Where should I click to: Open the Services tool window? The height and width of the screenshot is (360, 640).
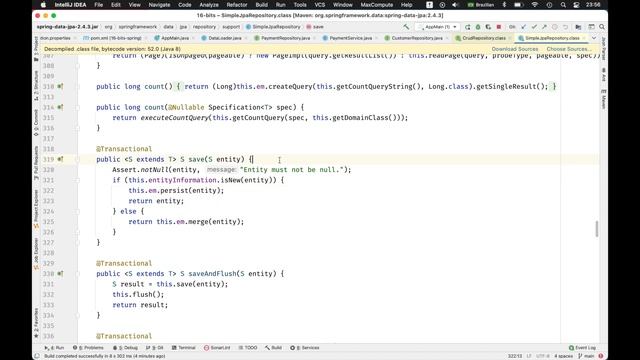click(x=304, y=348)
